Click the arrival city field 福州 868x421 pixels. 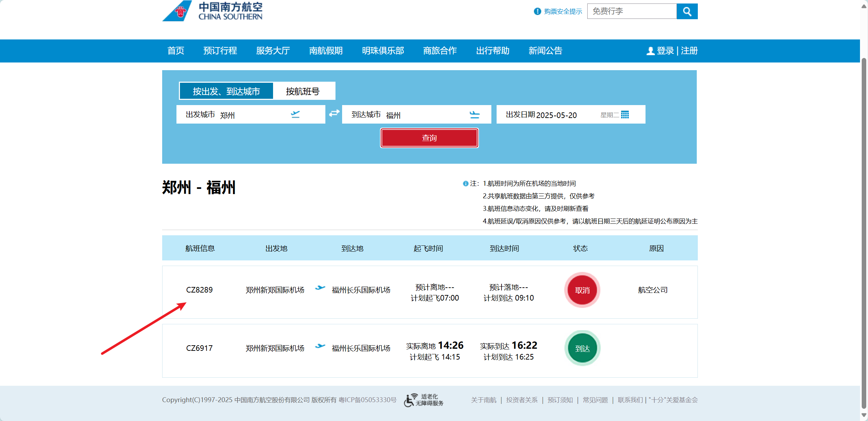(416, 115)
